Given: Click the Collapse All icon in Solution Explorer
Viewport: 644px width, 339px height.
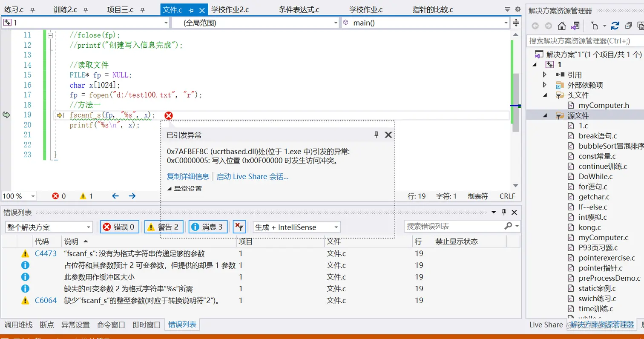Looking at the screenshot, I should pyautogui.click(x=628, y=26).
